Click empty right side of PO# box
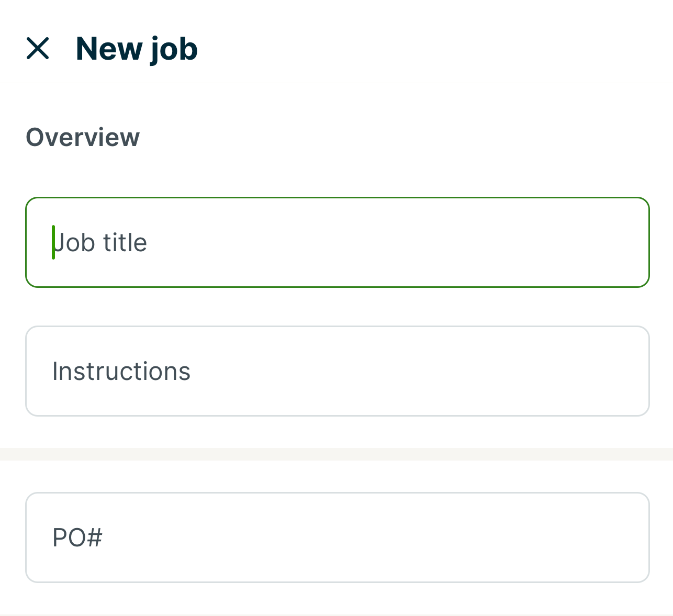673x616 pixels. [523, 537]
